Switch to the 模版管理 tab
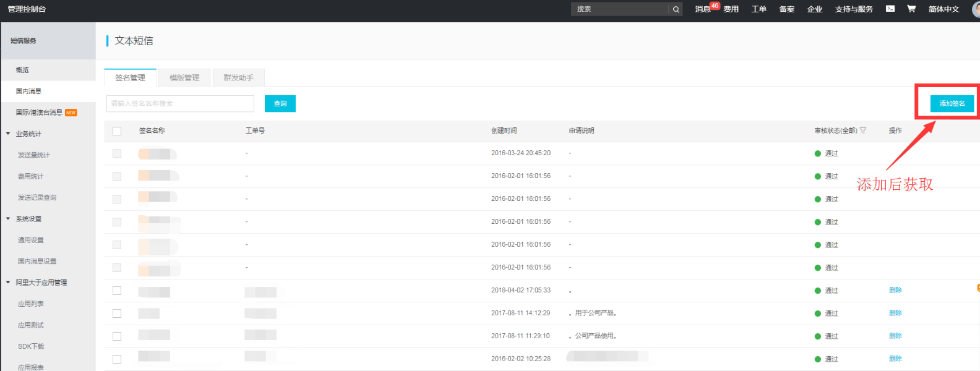The width and height of the screenshot is (980, 371). 184,77
